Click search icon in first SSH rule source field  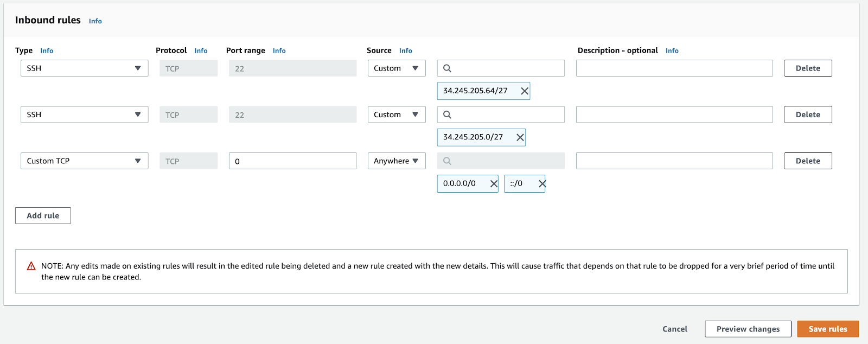click(447, 68)
